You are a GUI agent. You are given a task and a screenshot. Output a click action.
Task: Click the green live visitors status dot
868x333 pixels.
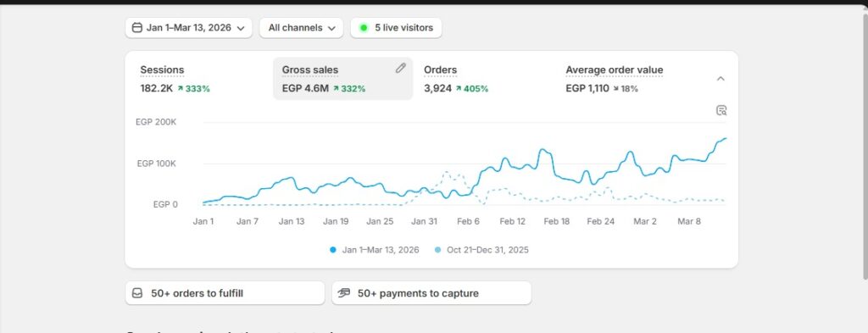[364, 28]
